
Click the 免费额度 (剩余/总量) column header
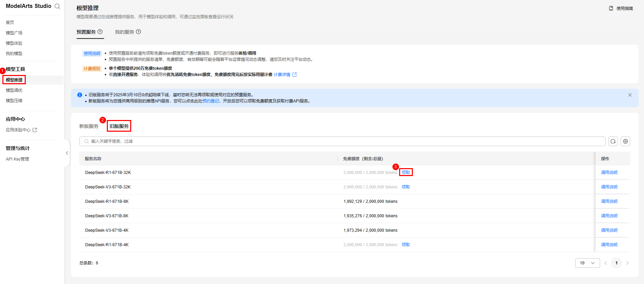pyautogui.click(x=363, y=159)
